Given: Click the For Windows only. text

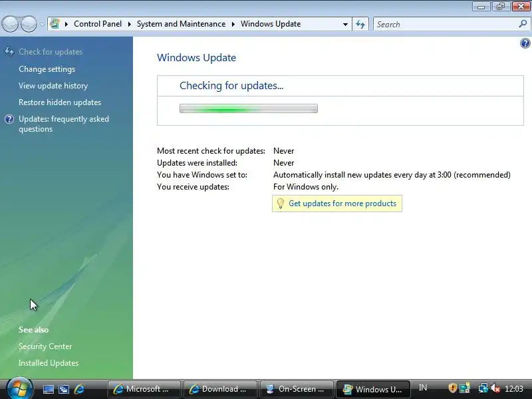Looking at the screenshot, I should point(306,187).
